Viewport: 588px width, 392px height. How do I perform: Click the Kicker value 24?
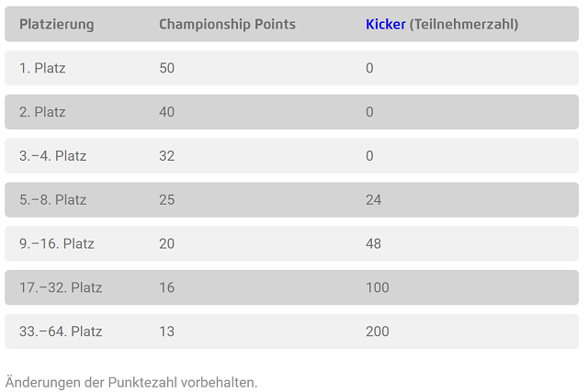(x=374, y=200)
